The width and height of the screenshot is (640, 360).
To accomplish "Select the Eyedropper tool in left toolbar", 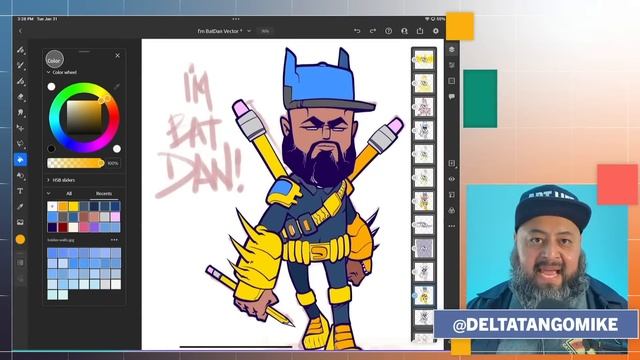I will [x=20, y=207].
